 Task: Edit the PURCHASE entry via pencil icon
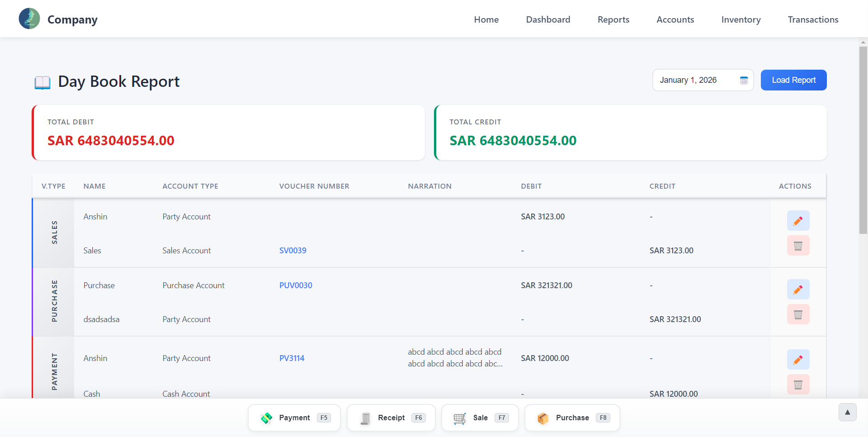798,290
